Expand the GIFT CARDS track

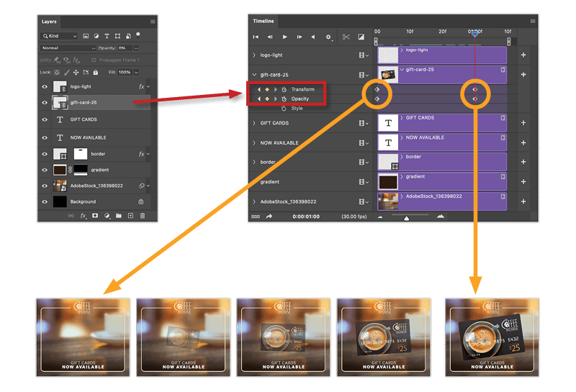pyautogui.click(x=254, y=123)
